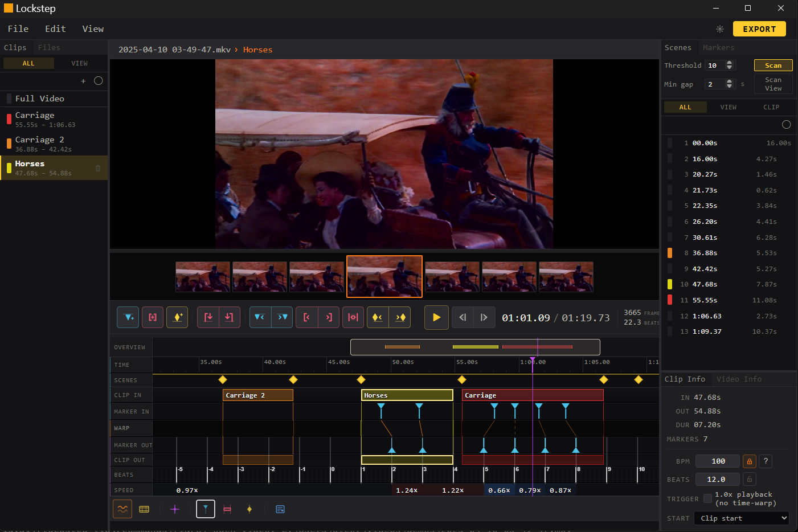Set clip in-point at playhead icon

(208, 317)
